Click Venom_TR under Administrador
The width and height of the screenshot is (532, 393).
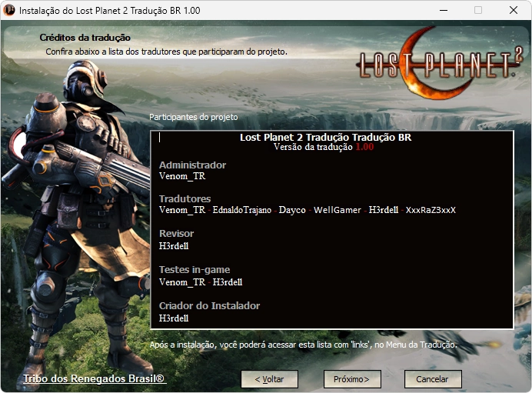182,176
